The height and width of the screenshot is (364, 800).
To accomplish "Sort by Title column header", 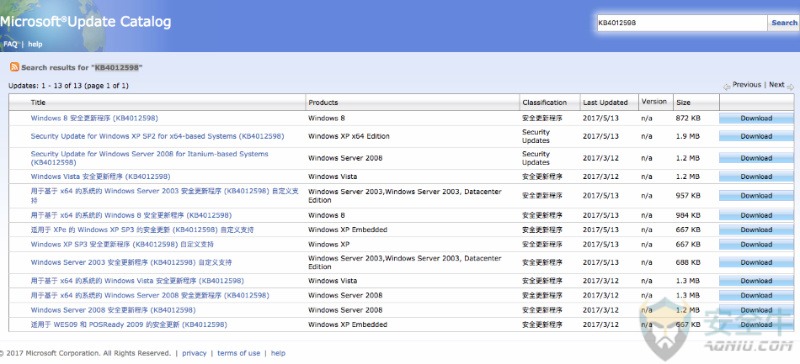I will [38, 102].
